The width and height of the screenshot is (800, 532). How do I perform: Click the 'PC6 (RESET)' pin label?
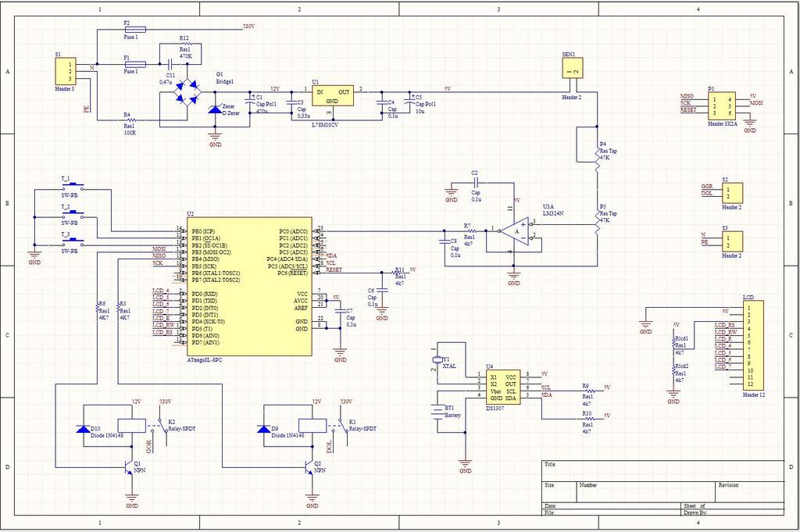pos(293,273)
